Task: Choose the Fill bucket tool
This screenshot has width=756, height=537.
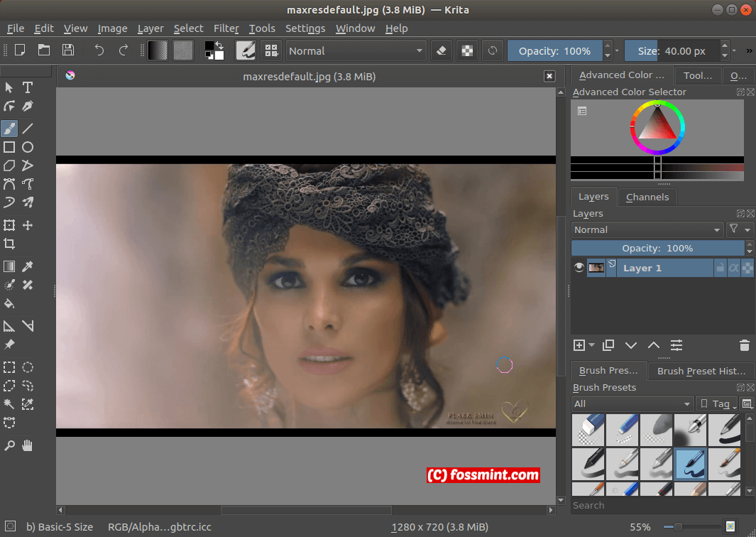Action: point(9,303)
